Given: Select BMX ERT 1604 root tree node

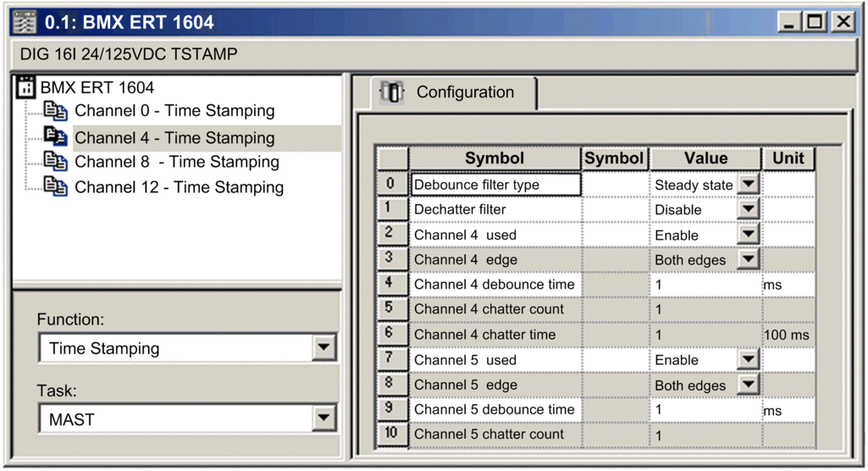Looking at the screenshot, I should [97, 87].
